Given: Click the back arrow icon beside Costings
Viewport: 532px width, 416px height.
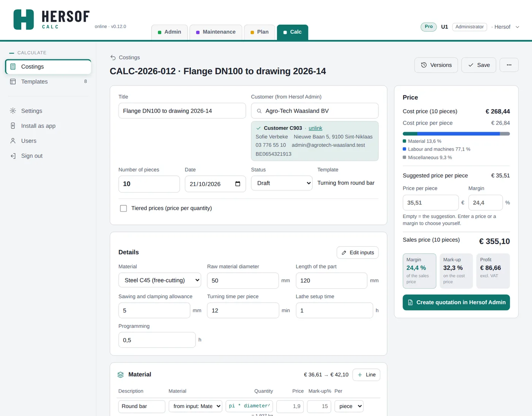Looking at the screenshot, I should click(113, 57).
